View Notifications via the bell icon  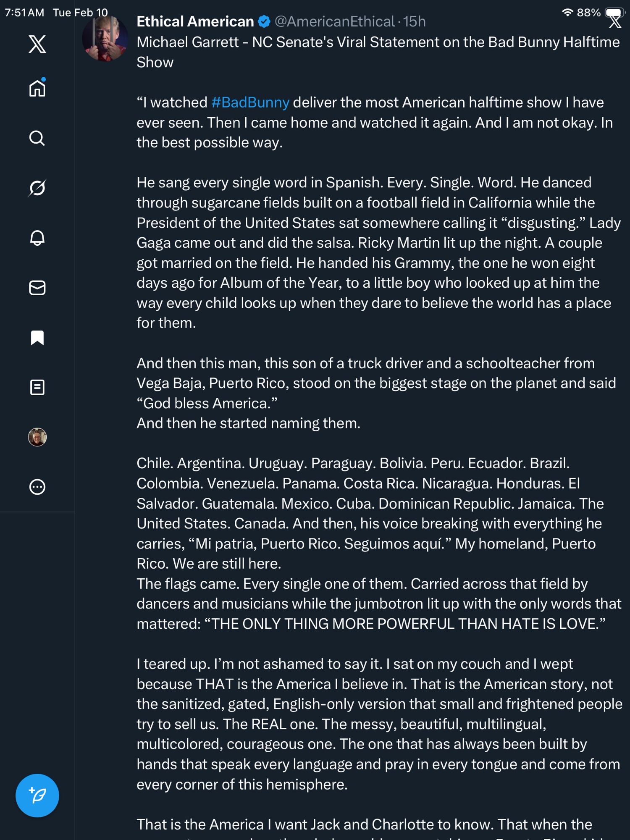click(x=37, y=238)
